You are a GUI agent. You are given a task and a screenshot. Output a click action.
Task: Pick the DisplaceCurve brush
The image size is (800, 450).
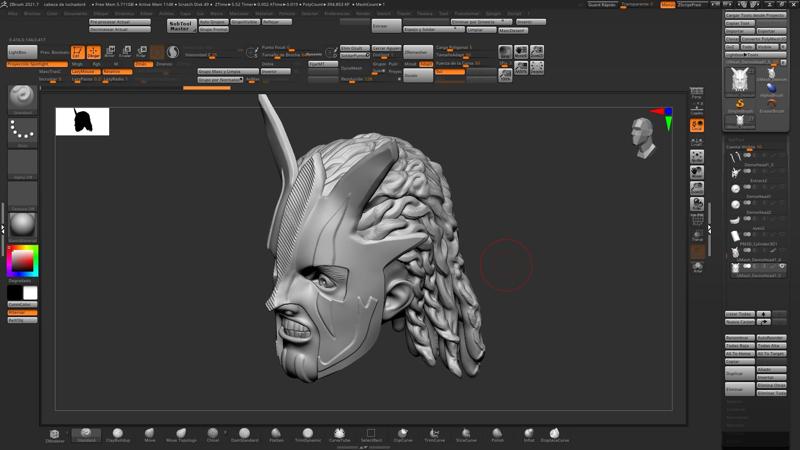[555, 435]
